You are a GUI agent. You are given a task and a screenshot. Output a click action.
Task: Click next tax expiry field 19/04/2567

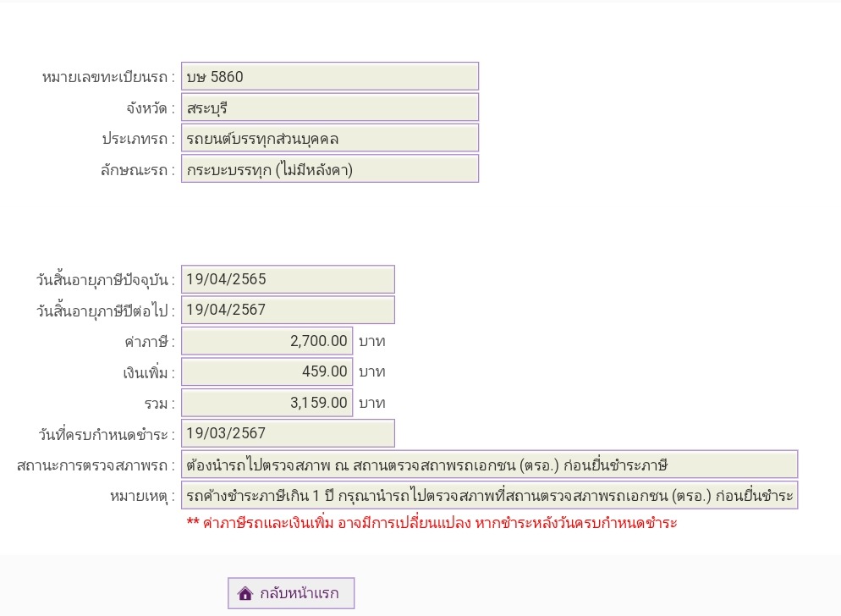click(288, 310)
